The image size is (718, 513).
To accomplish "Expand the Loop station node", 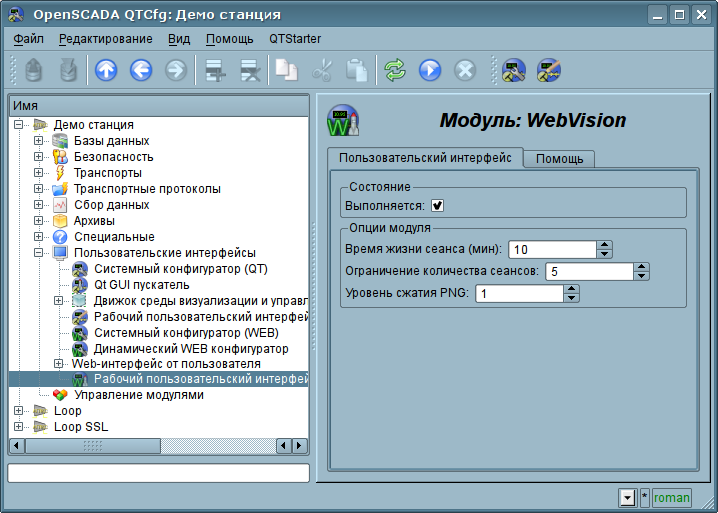I will 18,410.
